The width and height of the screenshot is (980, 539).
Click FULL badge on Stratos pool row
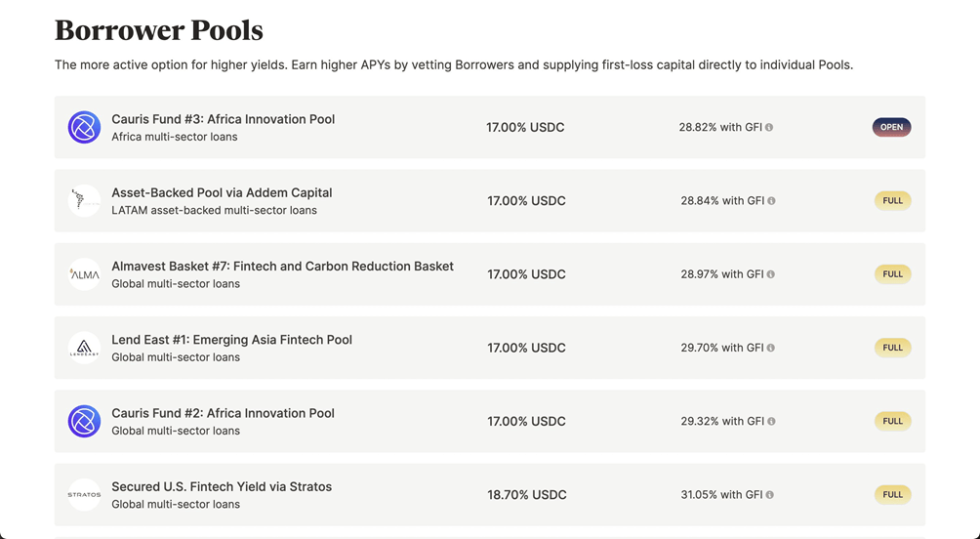[x=892, y=495]
